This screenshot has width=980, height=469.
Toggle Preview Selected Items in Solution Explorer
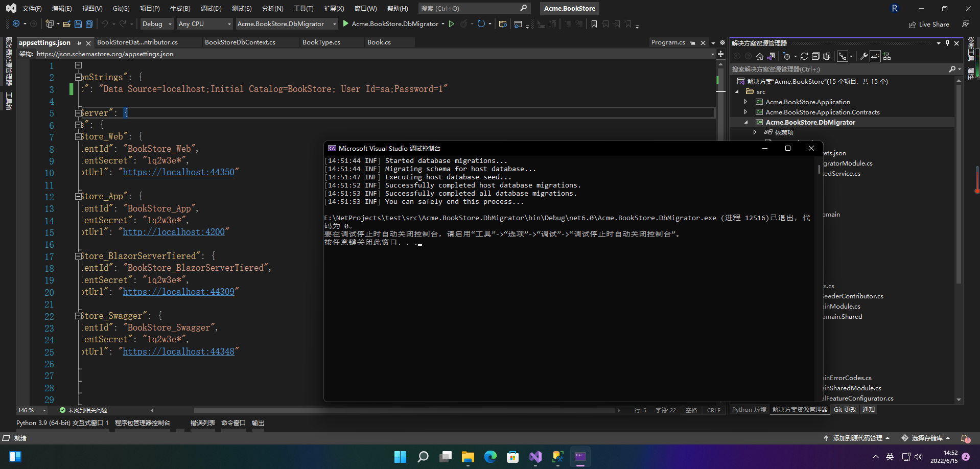(875, 56)
